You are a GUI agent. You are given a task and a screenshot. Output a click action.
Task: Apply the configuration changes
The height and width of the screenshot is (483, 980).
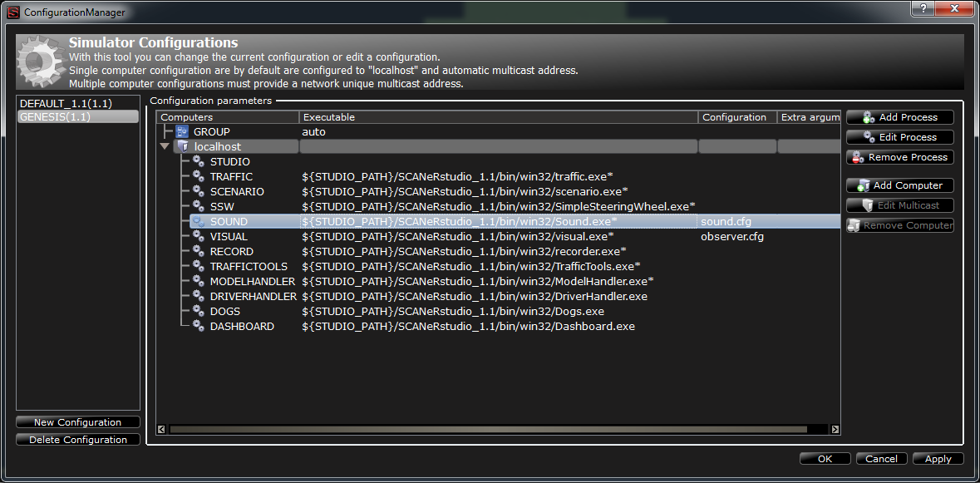[938, 458]
